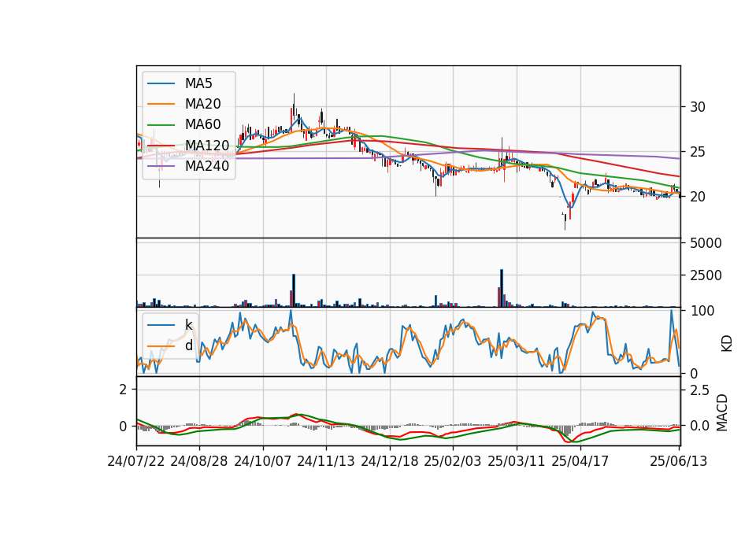Click the 24/07/22 date axis label
This screenshot has width=756, height=543.
click(x=136, y=461)
